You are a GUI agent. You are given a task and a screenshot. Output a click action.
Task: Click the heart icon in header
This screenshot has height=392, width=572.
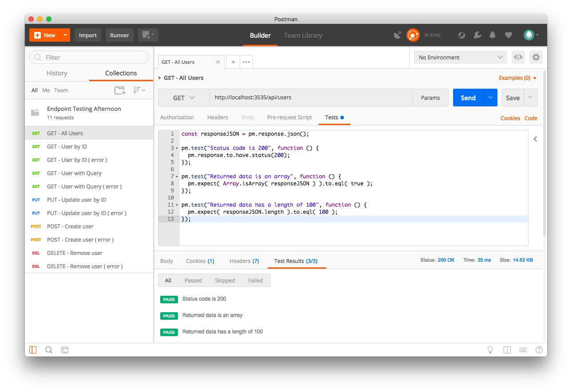click(x=509, y=35)
